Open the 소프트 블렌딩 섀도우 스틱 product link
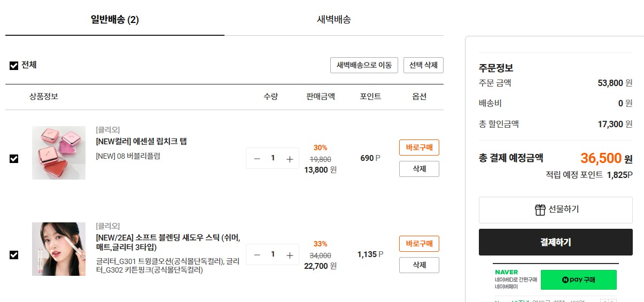This screenshot has height=302, width=644. 168,242
